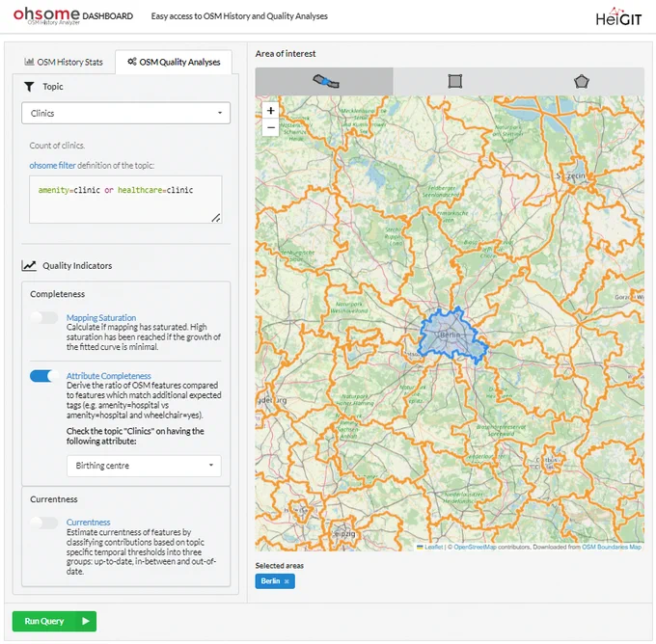Enable the Mapping Saturation toggle

[44, 318]
